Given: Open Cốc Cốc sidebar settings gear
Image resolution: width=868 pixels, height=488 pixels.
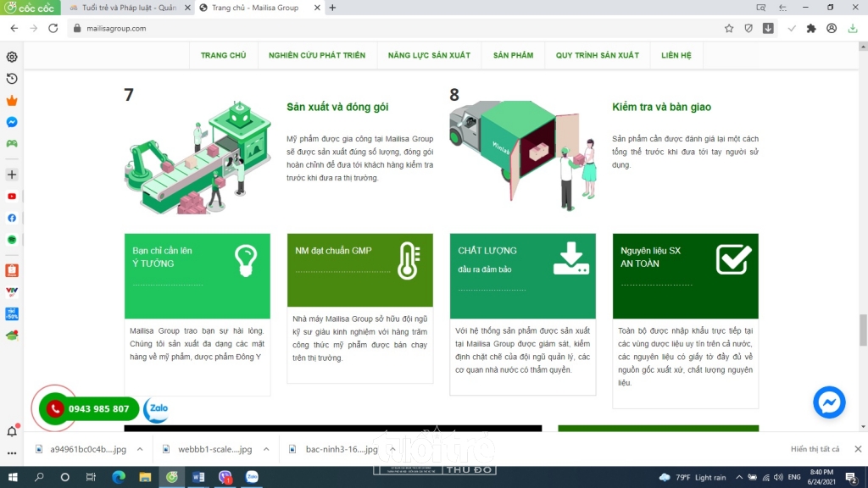Looking at the screenshot, I should point(12,57).
